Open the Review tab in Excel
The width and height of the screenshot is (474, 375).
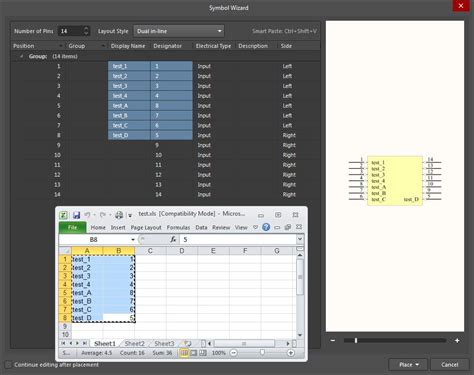[x=221, y=227]
